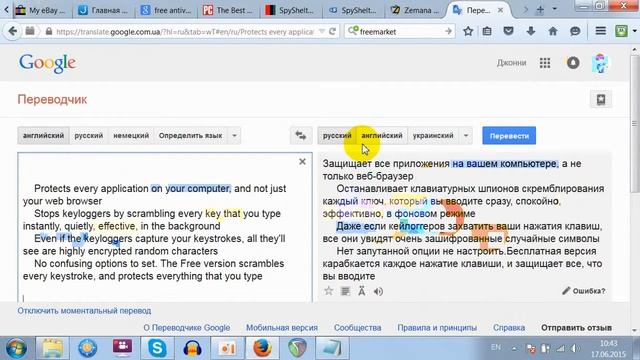Click the Pocket save icon
This screenshot has width=640, height=360.
(509, 31)
